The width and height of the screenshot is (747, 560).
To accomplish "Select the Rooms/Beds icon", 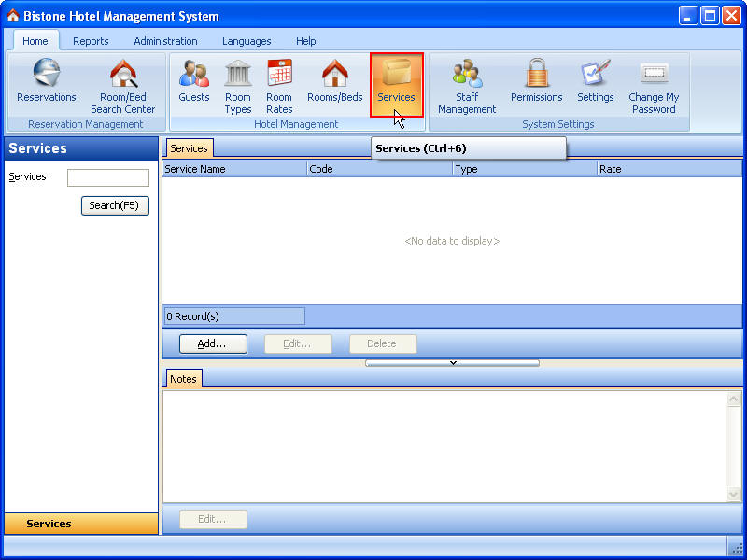I will (x=334, y=82).
